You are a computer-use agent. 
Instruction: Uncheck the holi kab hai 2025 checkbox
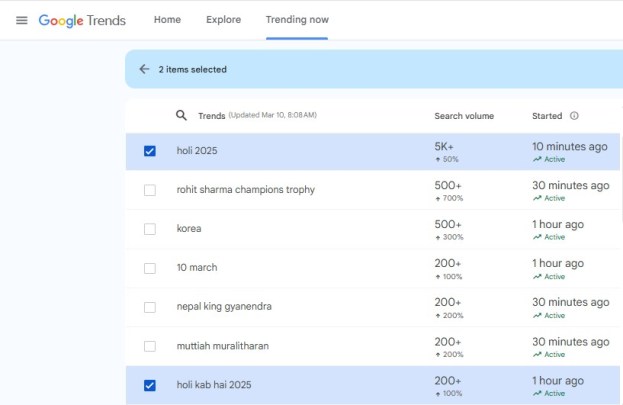click(150, 385)
